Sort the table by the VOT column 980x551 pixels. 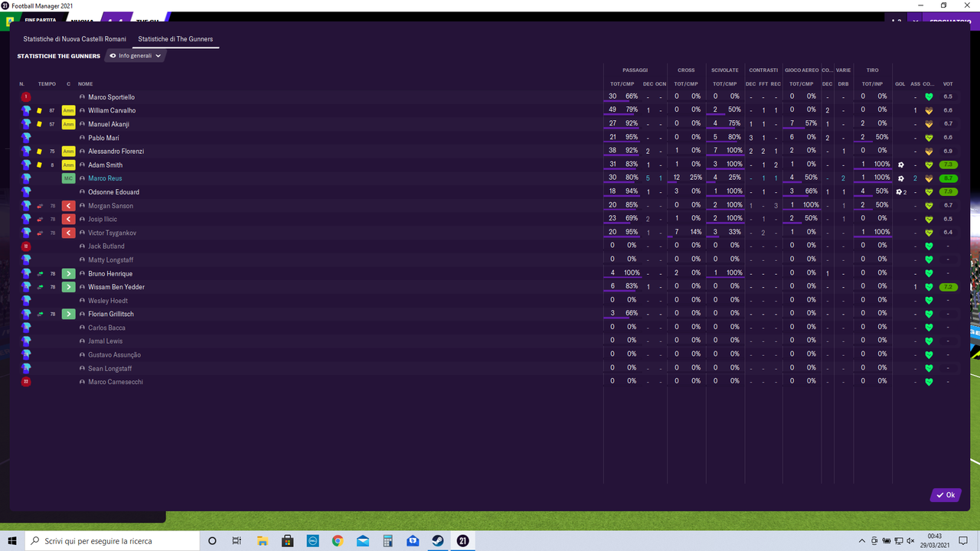point(948,83)
